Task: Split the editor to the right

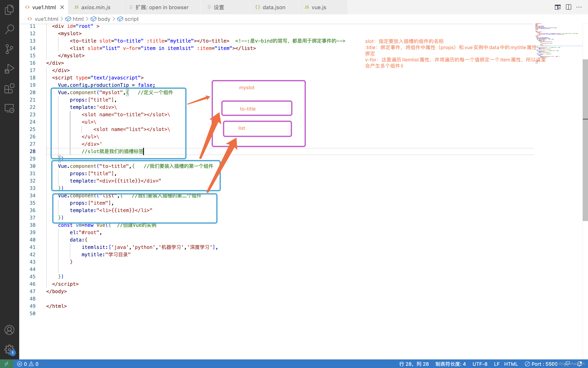Action: click(568, 7)
